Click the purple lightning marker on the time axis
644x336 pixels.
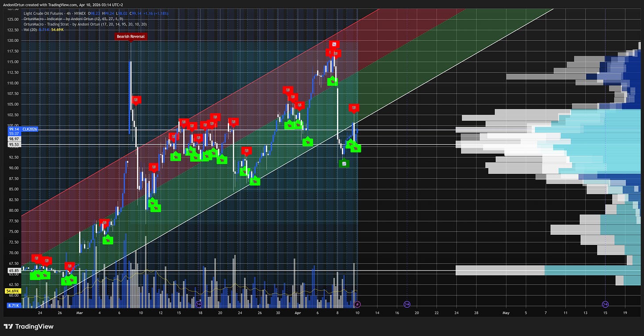(x=357, y=304)
